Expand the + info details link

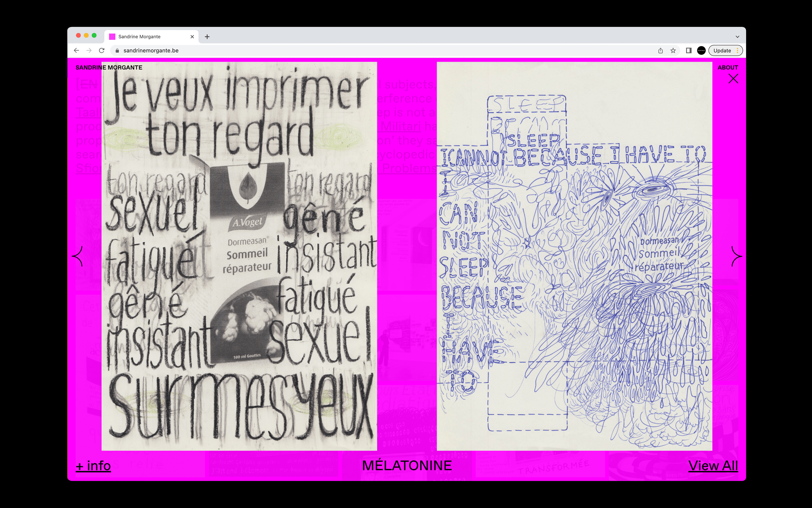(x=93, y=466)
